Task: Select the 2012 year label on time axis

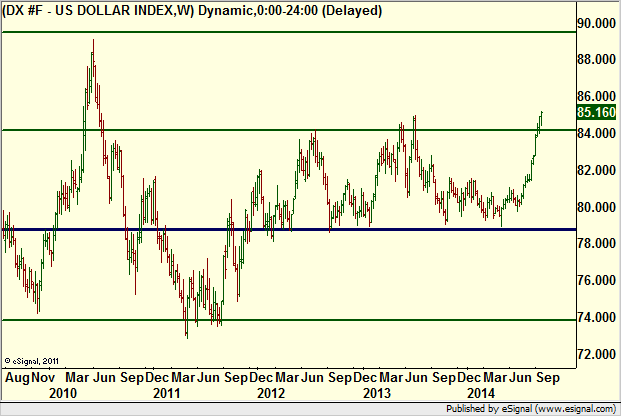Action: click(271, 393)
